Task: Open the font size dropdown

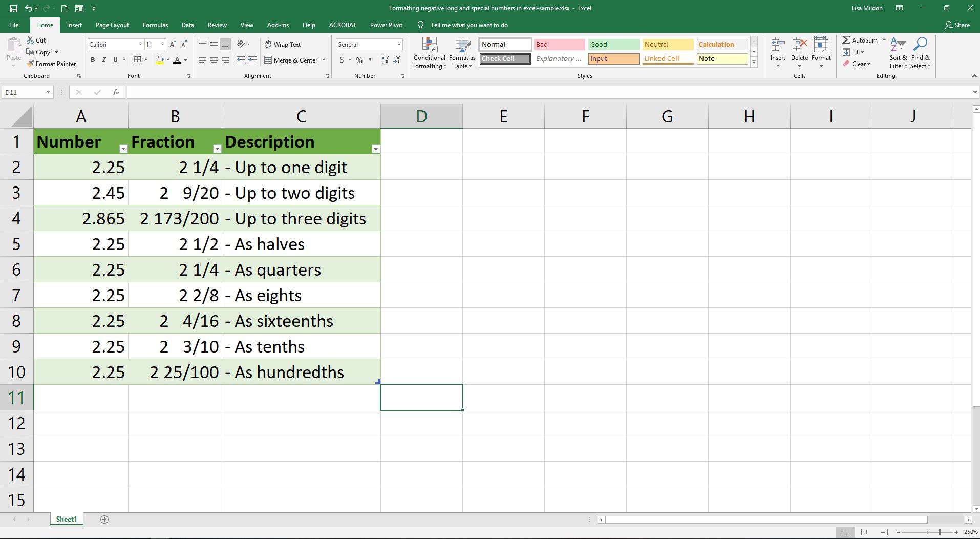Action: (162, 45)
